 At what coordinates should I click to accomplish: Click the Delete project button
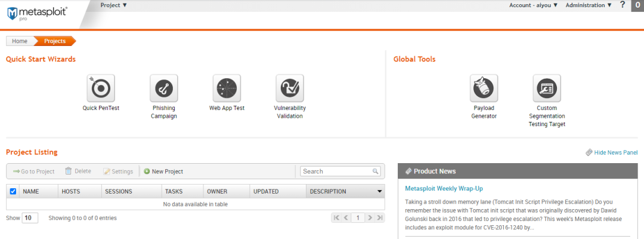pos(78,171)
